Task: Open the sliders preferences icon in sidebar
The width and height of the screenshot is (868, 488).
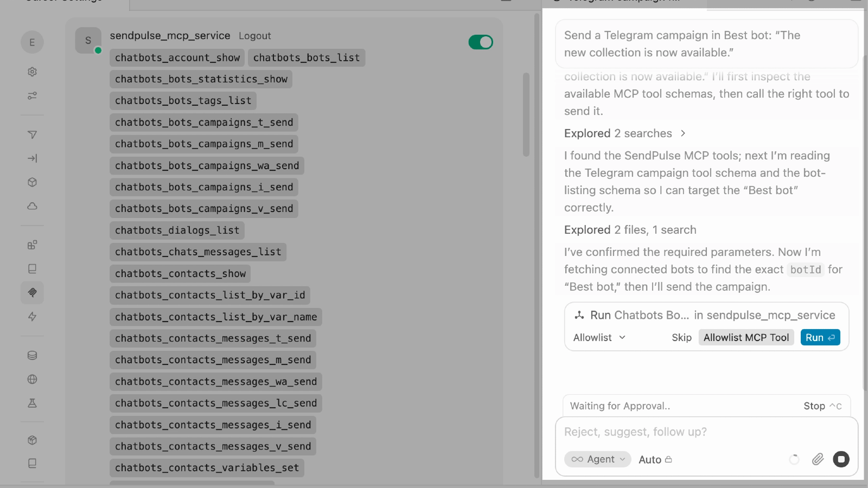Action: (x=32, y=95)
